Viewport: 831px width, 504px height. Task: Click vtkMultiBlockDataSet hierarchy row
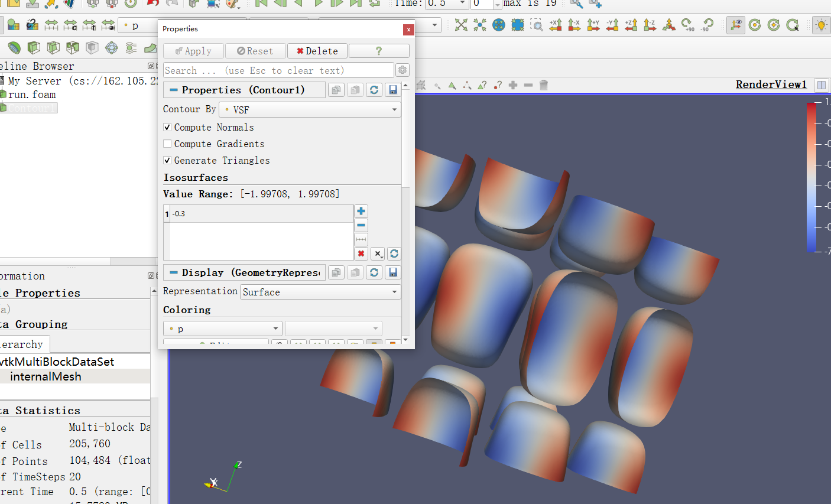pyautogui.click(x=57, y=362)
